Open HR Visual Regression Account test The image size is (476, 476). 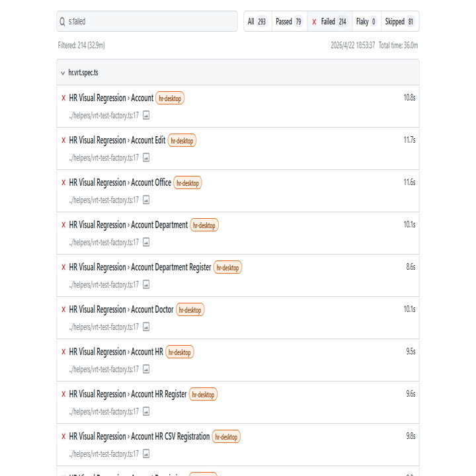point(111,98)
